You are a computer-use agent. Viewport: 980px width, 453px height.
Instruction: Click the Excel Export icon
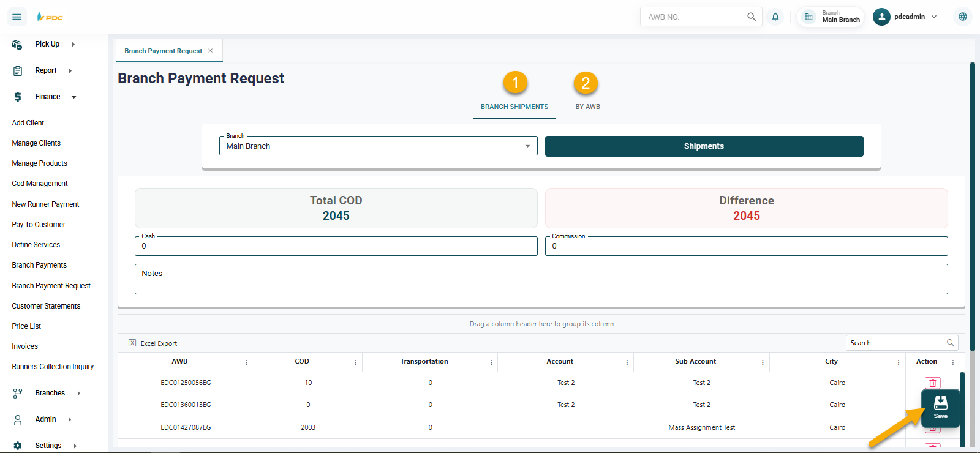pyautogui.click(x=132, y=343)
